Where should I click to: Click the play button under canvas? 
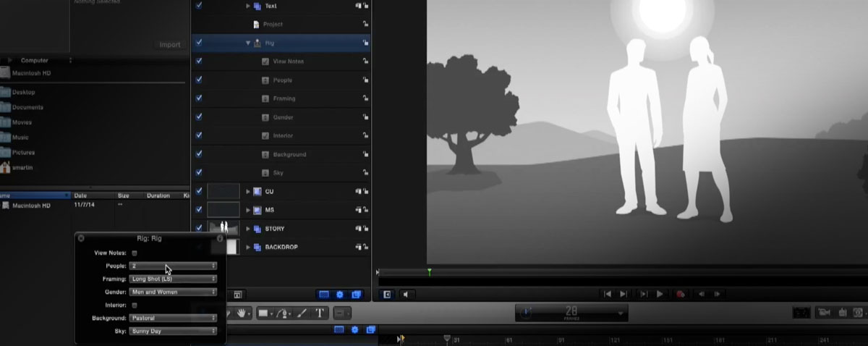660,294
